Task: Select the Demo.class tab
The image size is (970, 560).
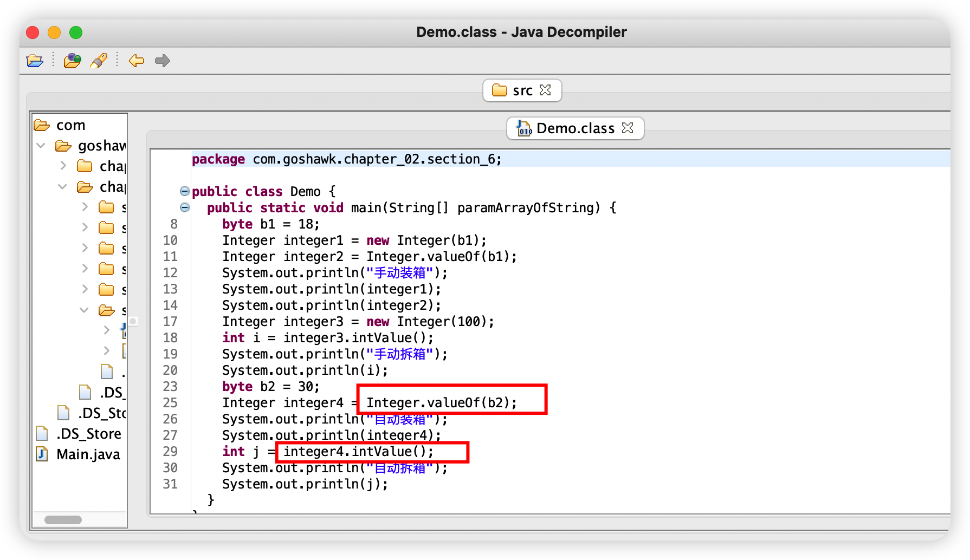Action: point(575,128)
